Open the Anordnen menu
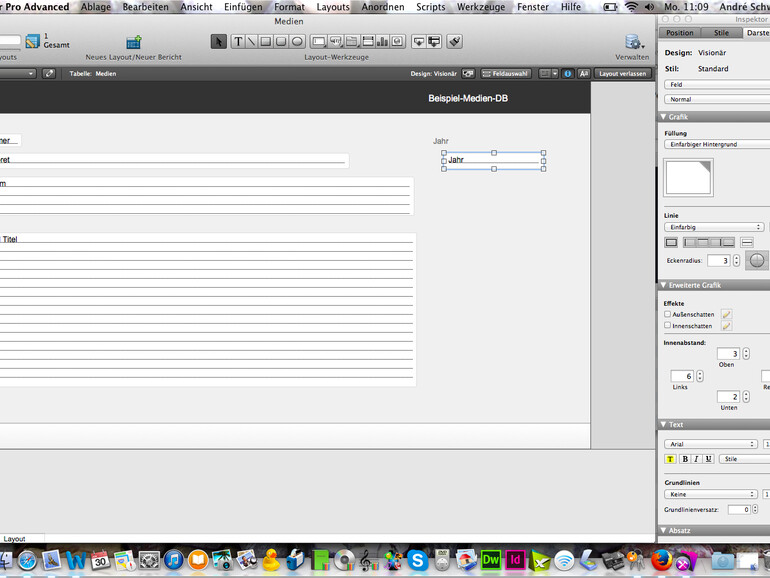770x578 pixels. click(x=383, y=7)
